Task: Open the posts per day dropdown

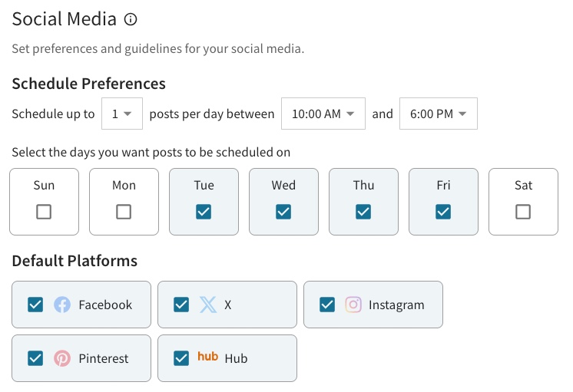Action: click(122, 114)
